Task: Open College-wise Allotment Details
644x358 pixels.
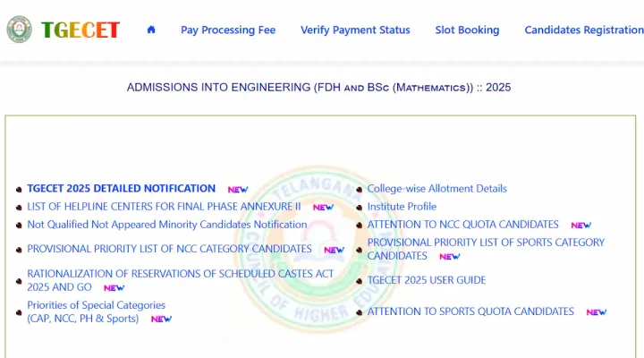Action: point(436,189)
